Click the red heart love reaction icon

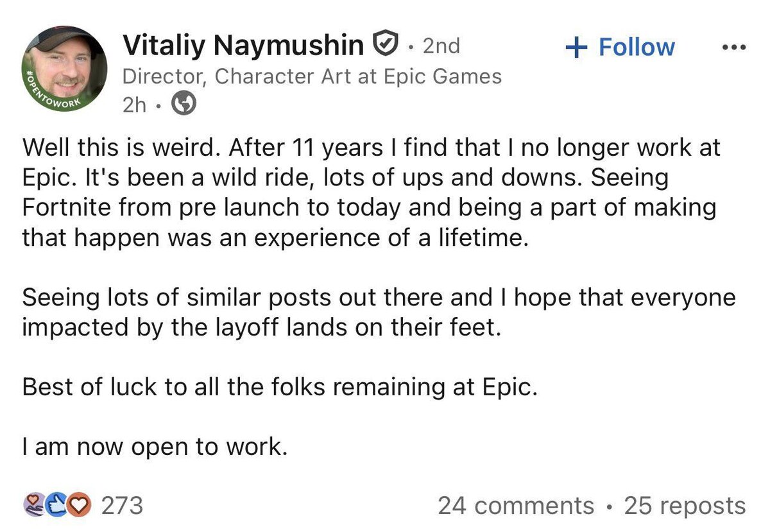pos(79,506)
